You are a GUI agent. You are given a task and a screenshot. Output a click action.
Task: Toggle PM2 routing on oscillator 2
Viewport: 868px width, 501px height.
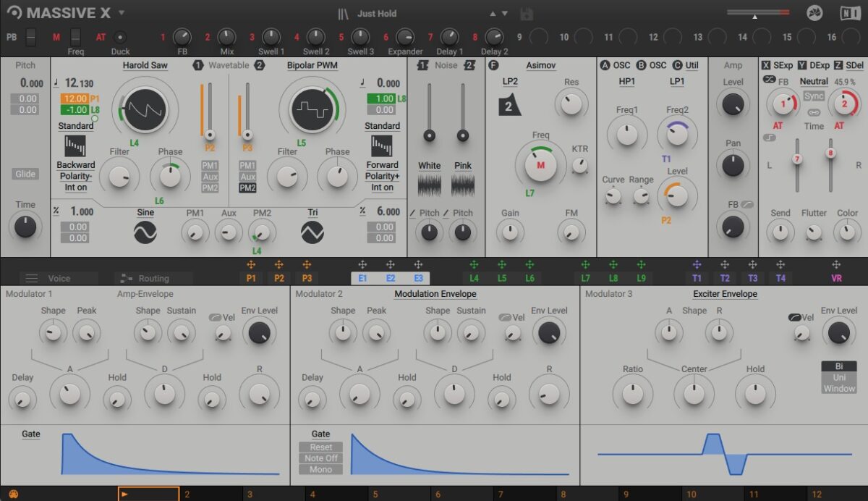click(x=247, y=188)
